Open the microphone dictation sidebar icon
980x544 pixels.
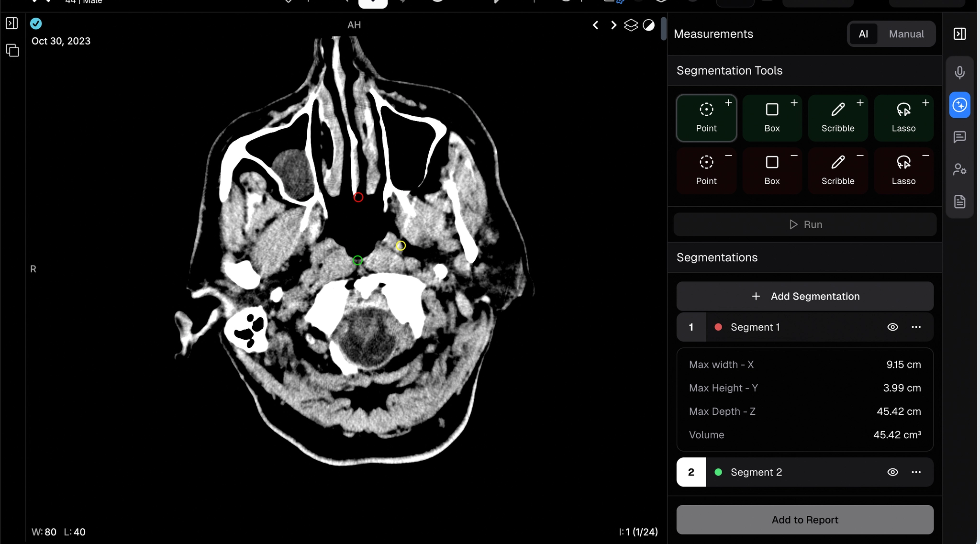959,73
